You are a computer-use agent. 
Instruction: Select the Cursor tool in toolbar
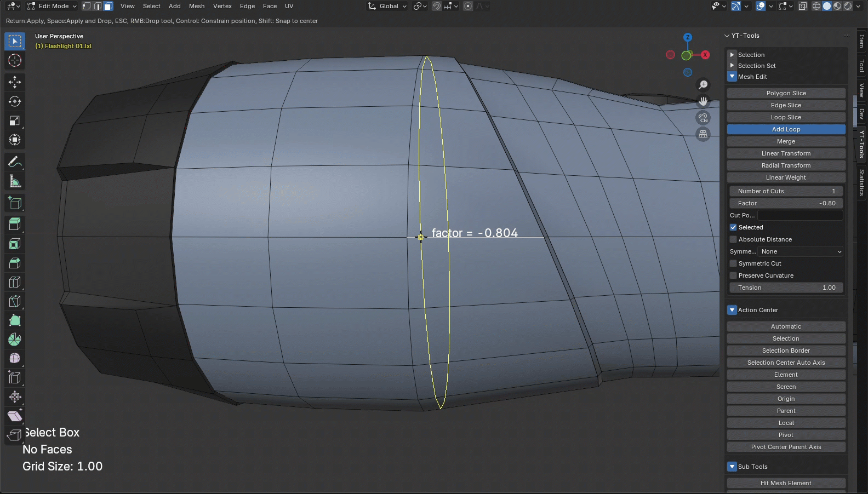tap(15, 60)
